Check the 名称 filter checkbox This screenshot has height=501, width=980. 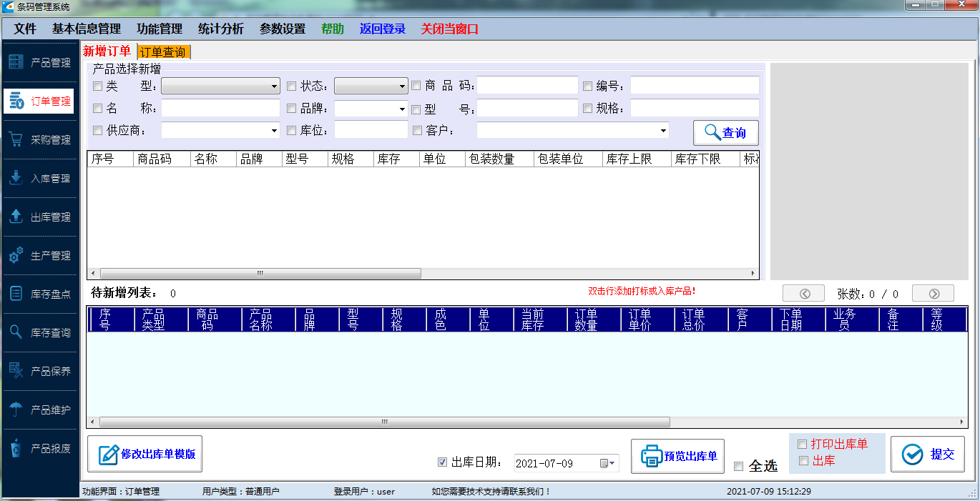click(98, 109)
